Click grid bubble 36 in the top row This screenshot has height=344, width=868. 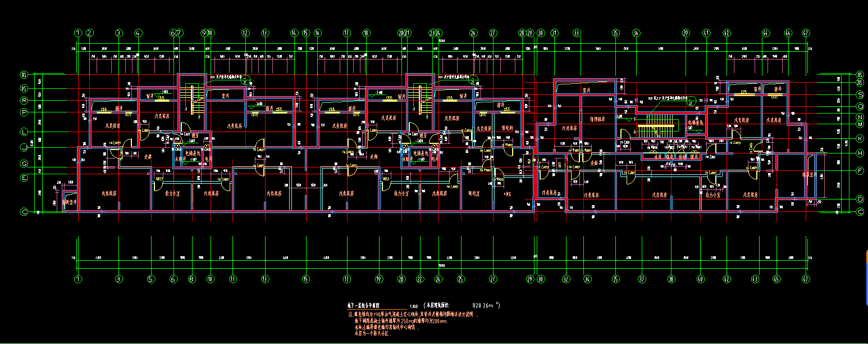coord(636,33)
